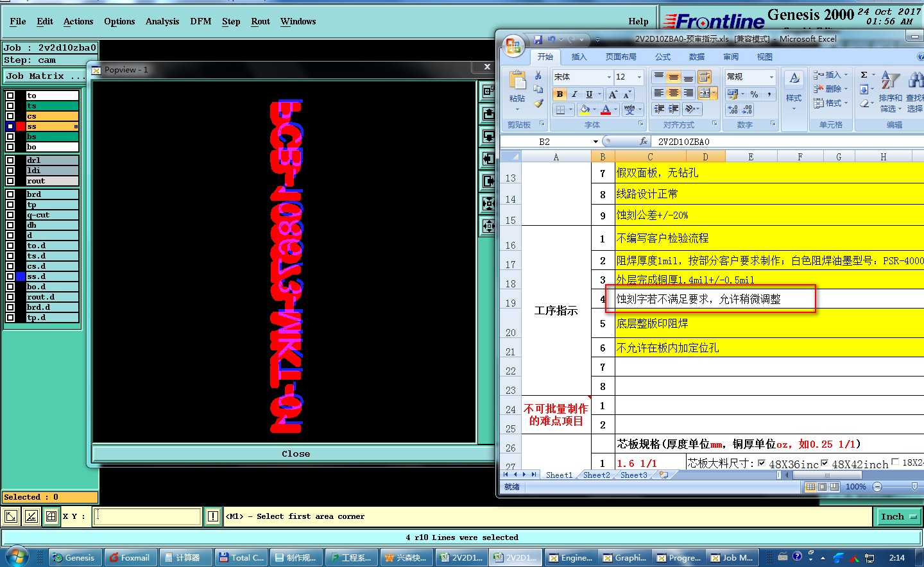Click the pan up icon beside Popview

click(x=488, y=114)
